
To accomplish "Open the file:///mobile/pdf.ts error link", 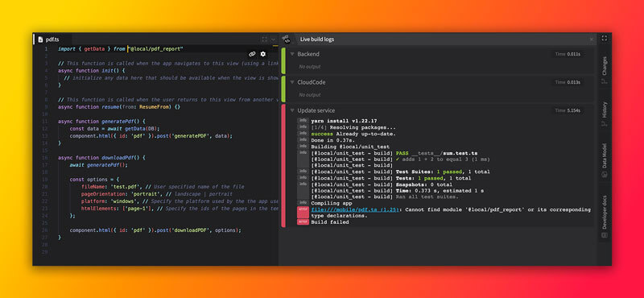I will (355, 209).
